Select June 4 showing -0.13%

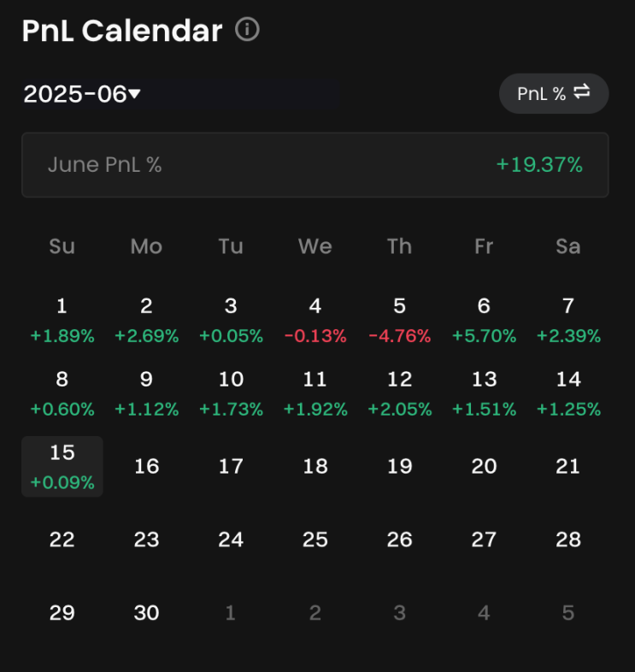coord(315,320)
